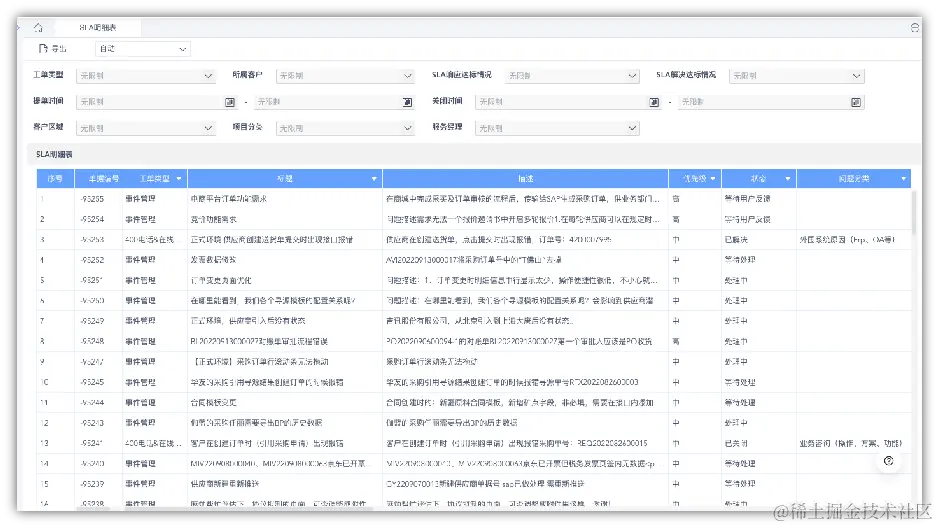
Task: Open the 标题 column filter arrow
Action: 374,179
